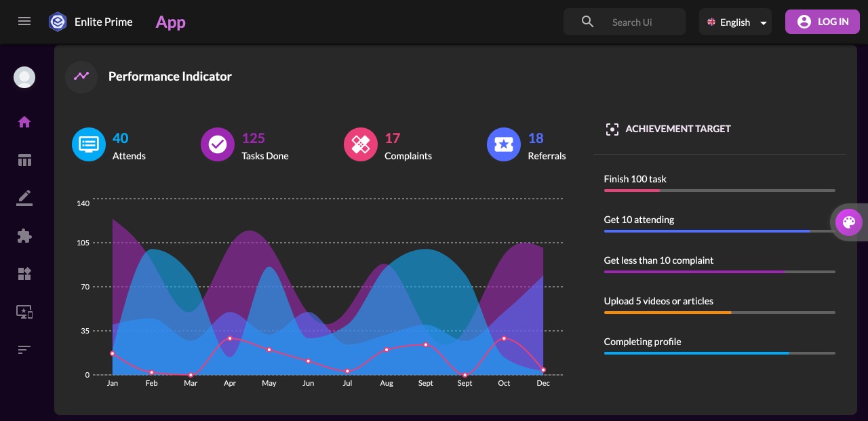This screenshot has width=868, height=421.
Task: Click the Enlite Prime brand name
Action: pos(104,22)
